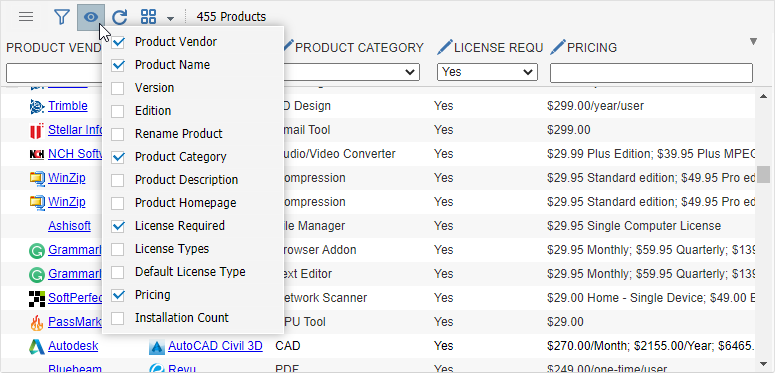
Task: Click the 'CAD' category cell
Action: 288,346
